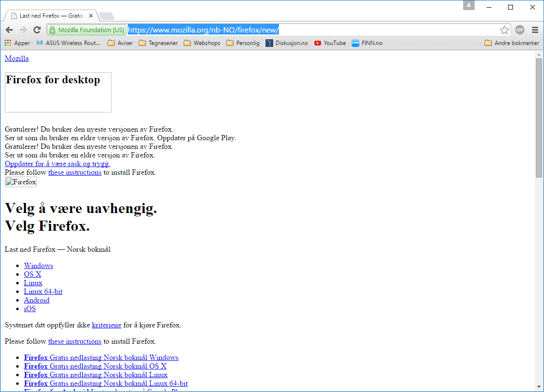The width and height of the screenshot is (544, 392).
Task: Bookmark this page with the star icon
Action: pyautogui.click(x=504, y=30)
